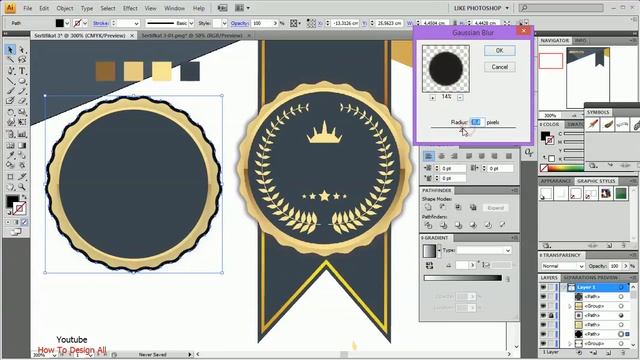640x360 pixels.
Task: Toggle eye of the locked <Path> layer
Action: pos(543,316)
